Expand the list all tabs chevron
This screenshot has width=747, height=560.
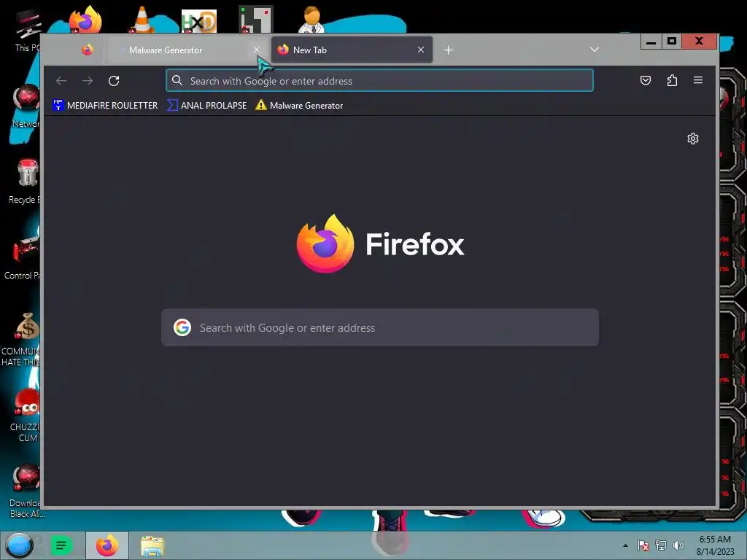[x=594, y=50]
